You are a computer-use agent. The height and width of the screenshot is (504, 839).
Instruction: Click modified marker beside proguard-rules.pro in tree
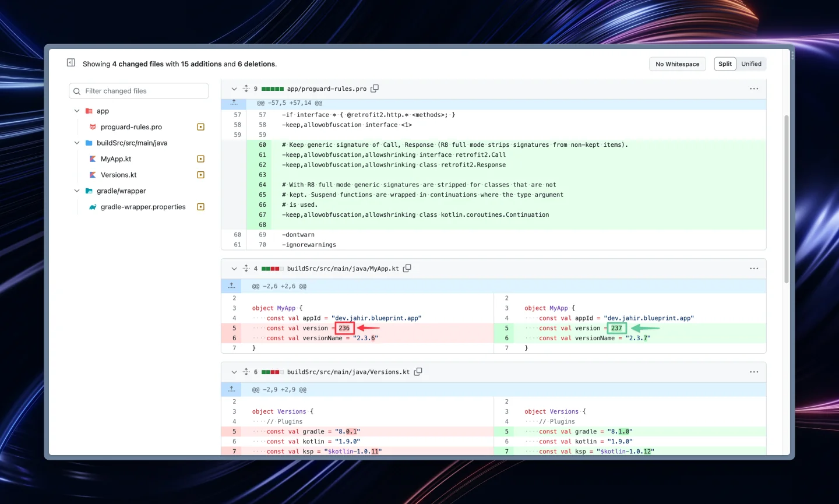201,127
